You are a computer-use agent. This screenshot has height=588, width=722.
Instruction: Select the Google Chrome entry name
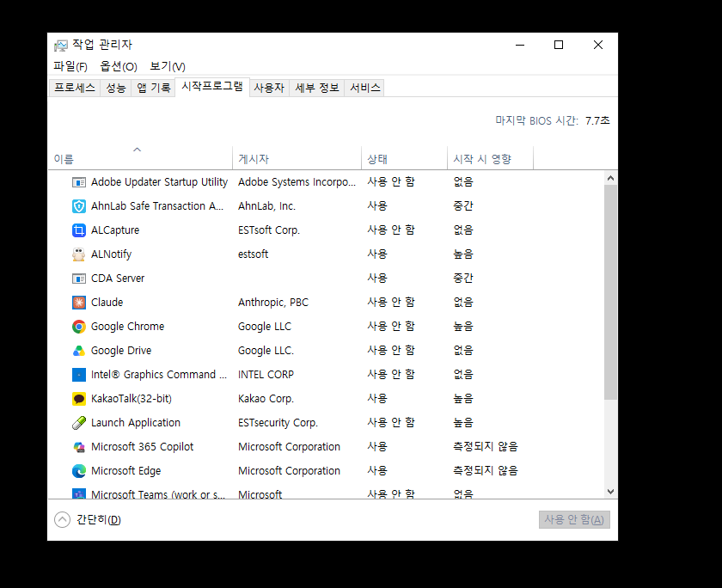[x=127, y=327]
